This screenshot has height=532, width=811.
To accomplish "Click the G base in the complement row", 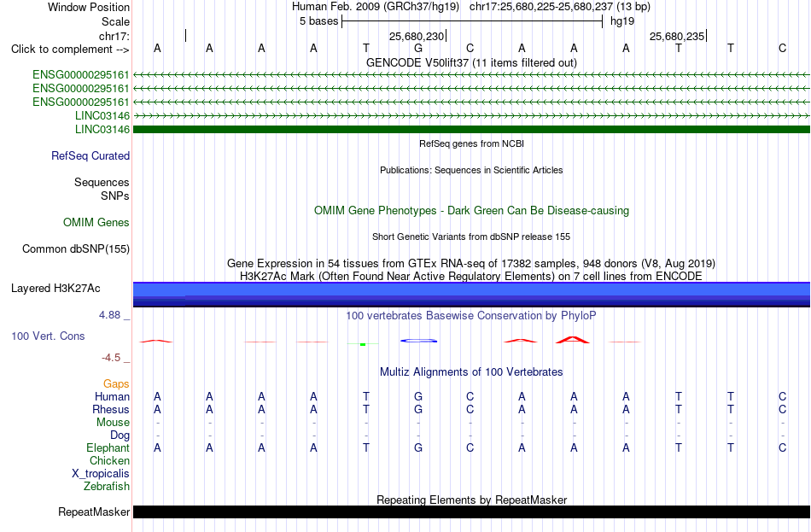I will coord(418,48).
